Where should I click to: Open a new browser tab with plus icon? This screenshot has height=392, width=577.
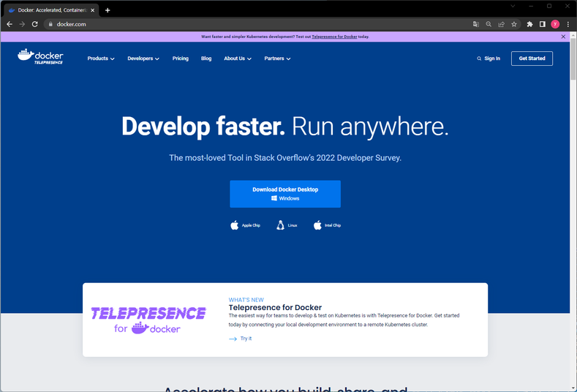point(108,10)
